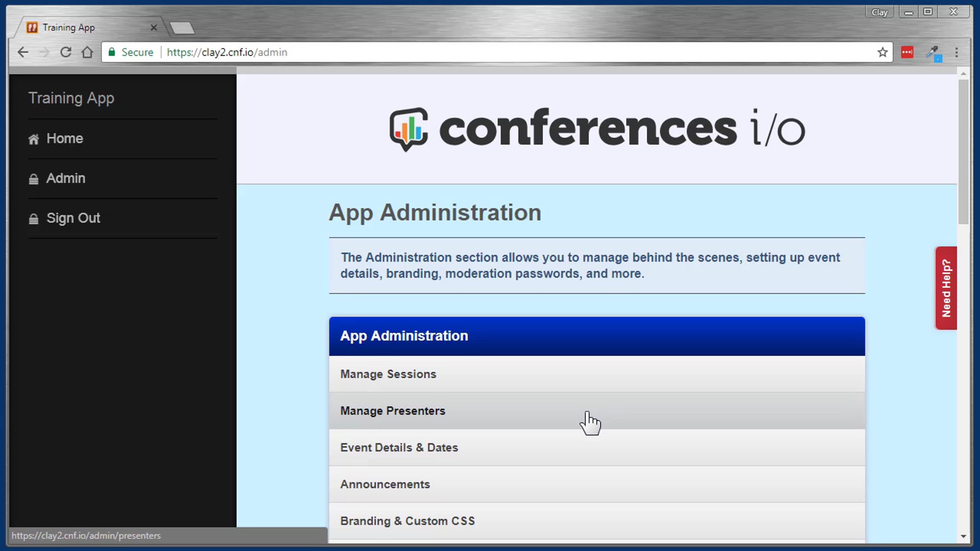Click the lock icon beside Sign Out
980x551 pixels.
coord(33,219)
